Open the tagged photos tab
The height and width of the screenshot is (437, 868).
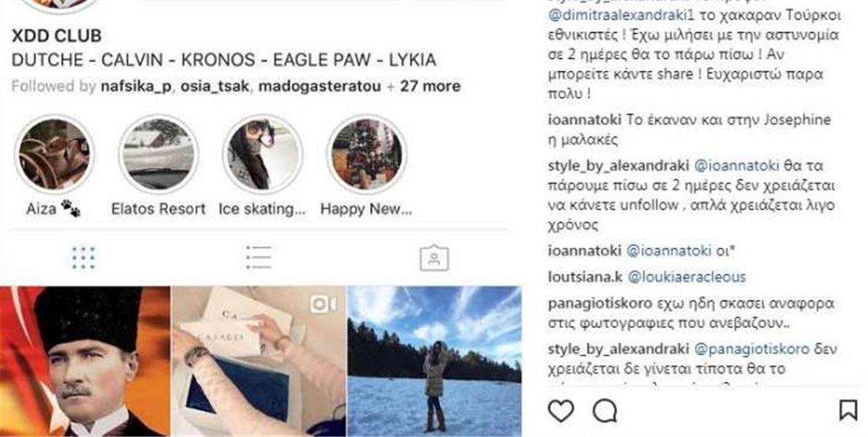[x=434, y=258]
